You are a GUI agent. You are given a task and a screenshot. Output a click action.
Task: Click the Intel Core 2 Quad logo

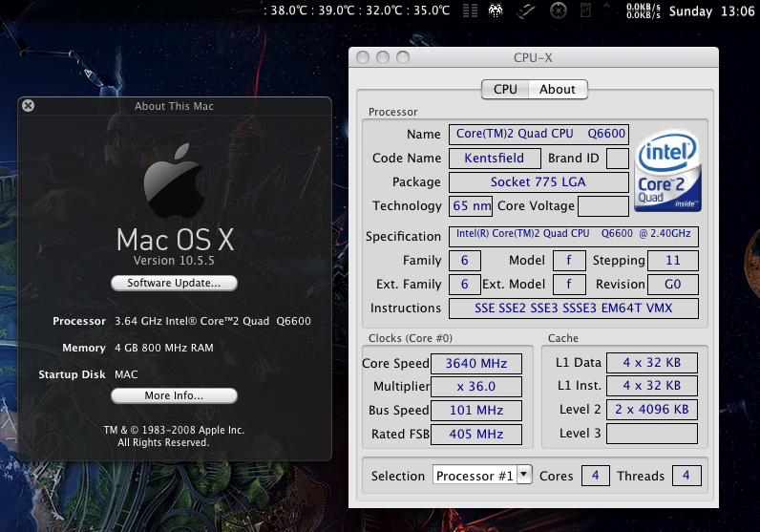668,171
